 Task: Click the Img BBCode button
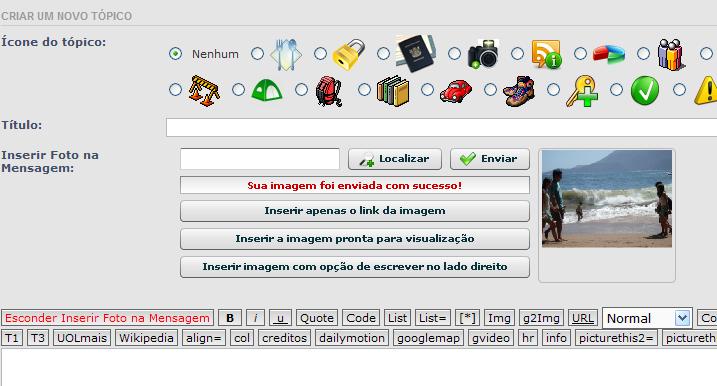[x=499, y=318]
